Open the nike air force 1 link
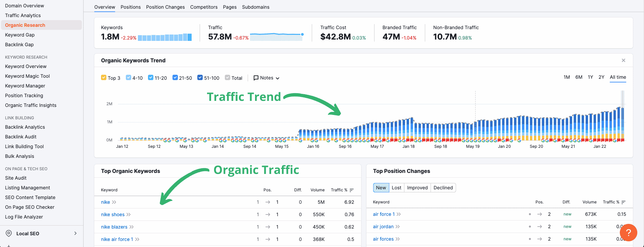 pyautogui.click(x=117, y=239)
